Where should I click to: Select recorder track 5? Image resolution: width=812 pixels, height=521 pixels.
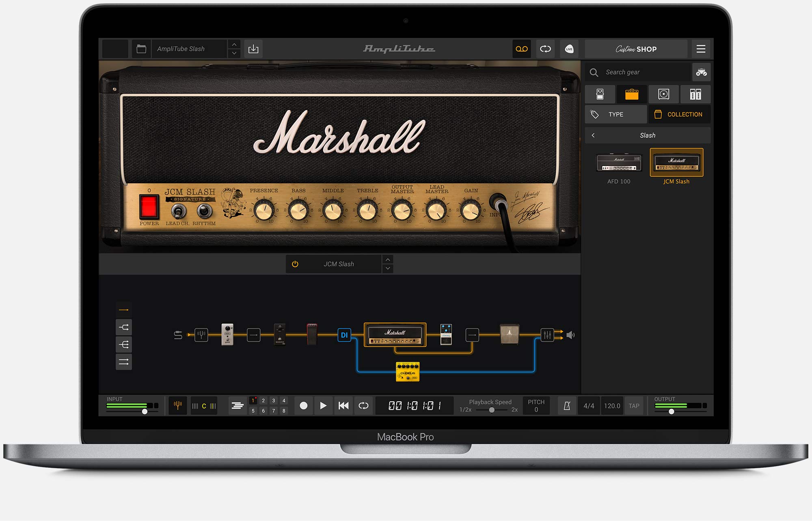click(x=253, y=411)
